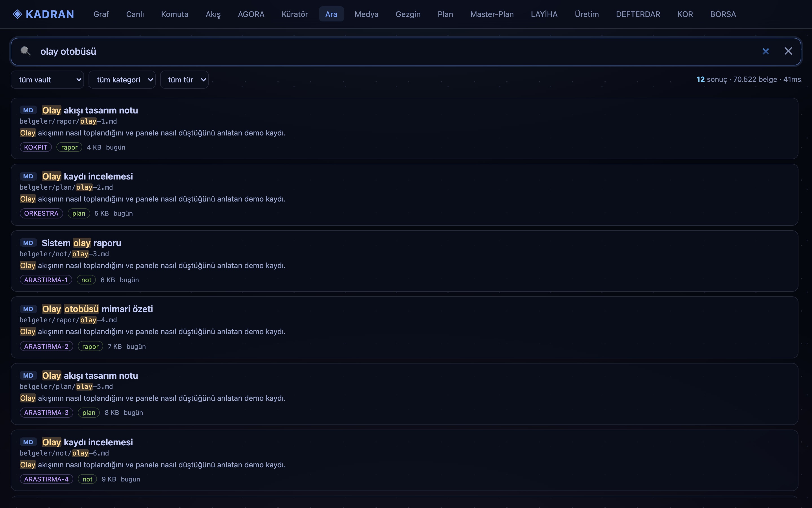This screenshot has width=812, height=508.
Task: Open the KOR tab
Action: 685,14
